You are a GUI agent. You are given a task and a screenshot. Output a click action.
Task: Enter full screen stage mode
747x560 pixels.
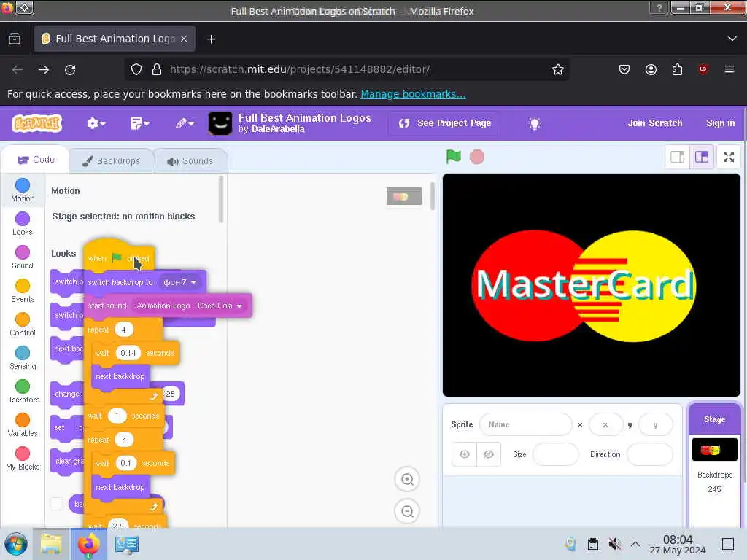(729, 157)
